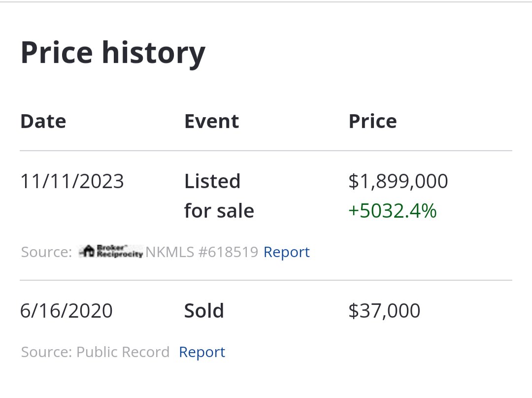Click the 6/16/2020 date entry
Viewport: 532px width, 398px height.
pyautogui.click(x=66, y=311)
